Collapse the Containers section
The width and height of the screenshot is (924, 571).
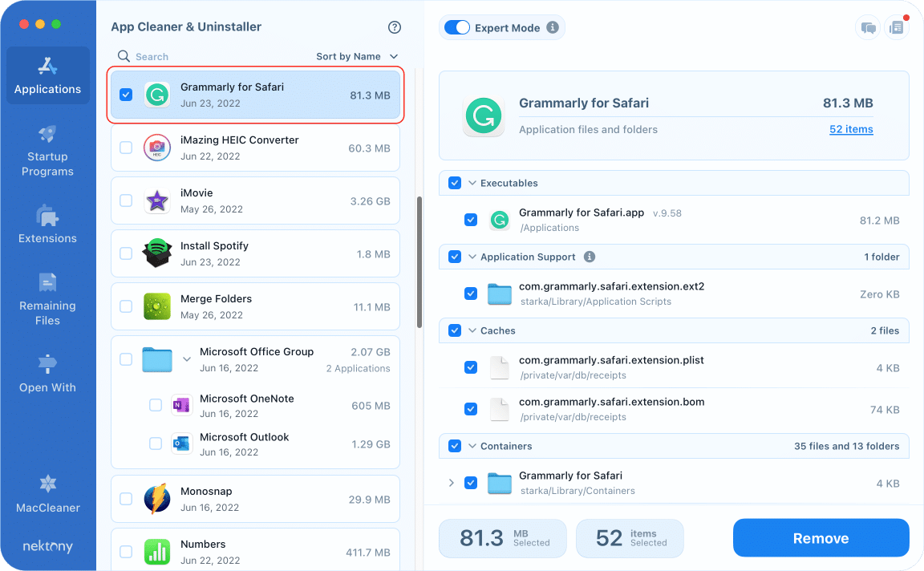(x=472, y=445)
